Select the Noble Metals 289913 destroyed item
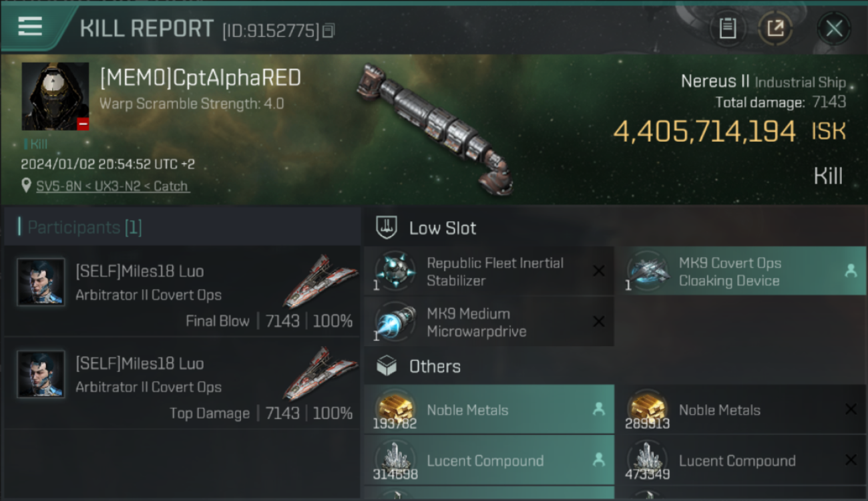868x501 pixels. pyautogui.click(x=740, y=409)
